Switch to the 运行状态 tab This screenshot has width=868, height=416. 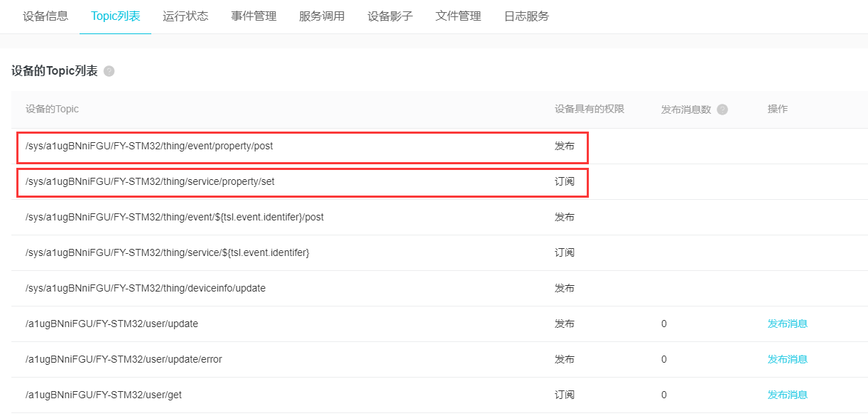pos(185,16)
